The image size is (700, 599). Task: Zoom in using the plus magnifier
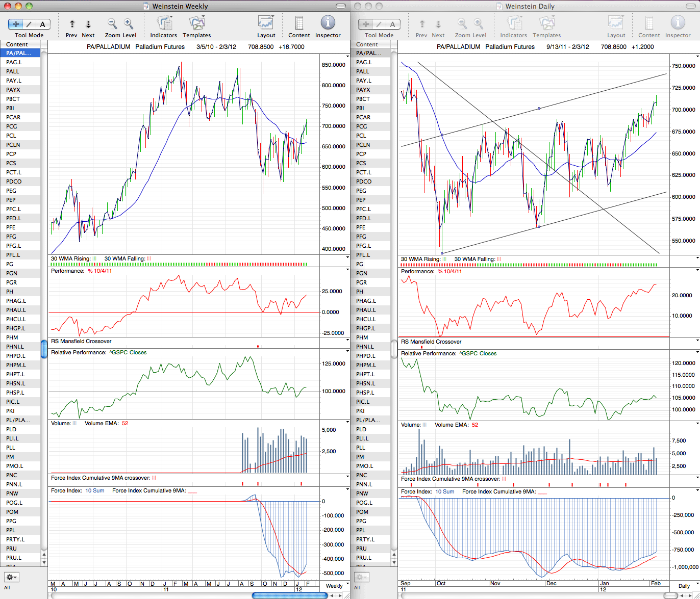click(x=129, y=23)
